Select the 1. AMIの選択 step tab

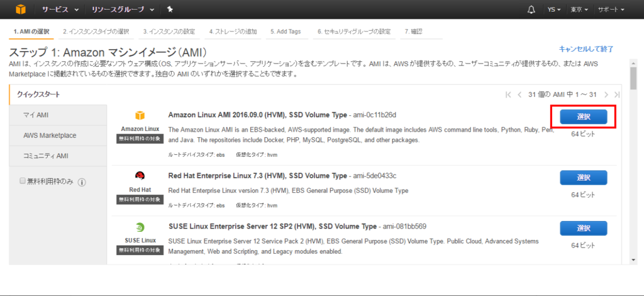tap(31, 31)
